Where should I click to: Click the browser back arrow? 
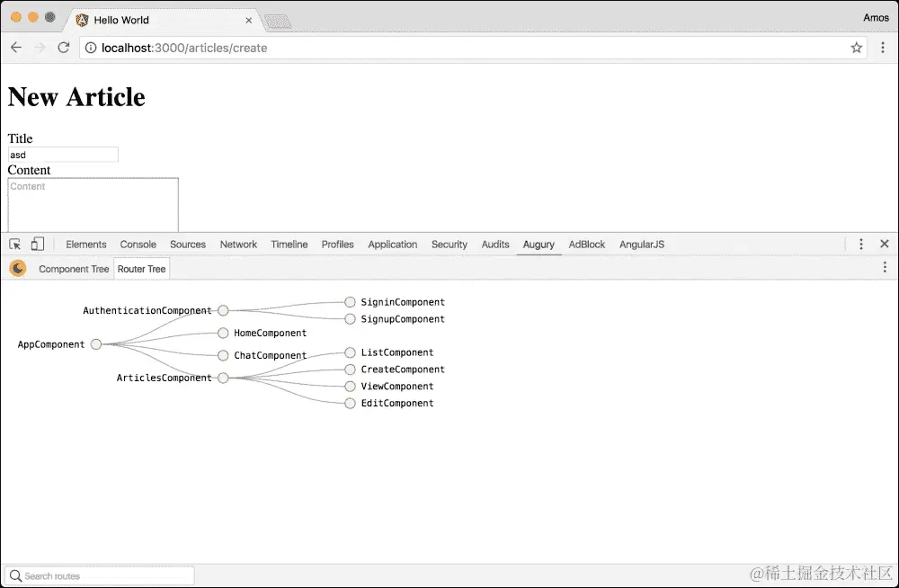tap(16, 48)
